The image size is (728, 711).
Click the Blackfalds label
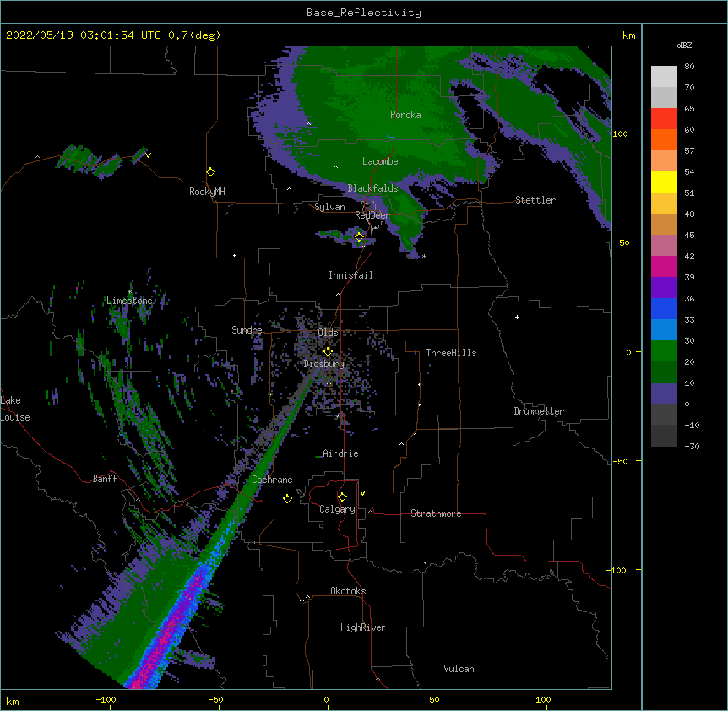(372, 188)
